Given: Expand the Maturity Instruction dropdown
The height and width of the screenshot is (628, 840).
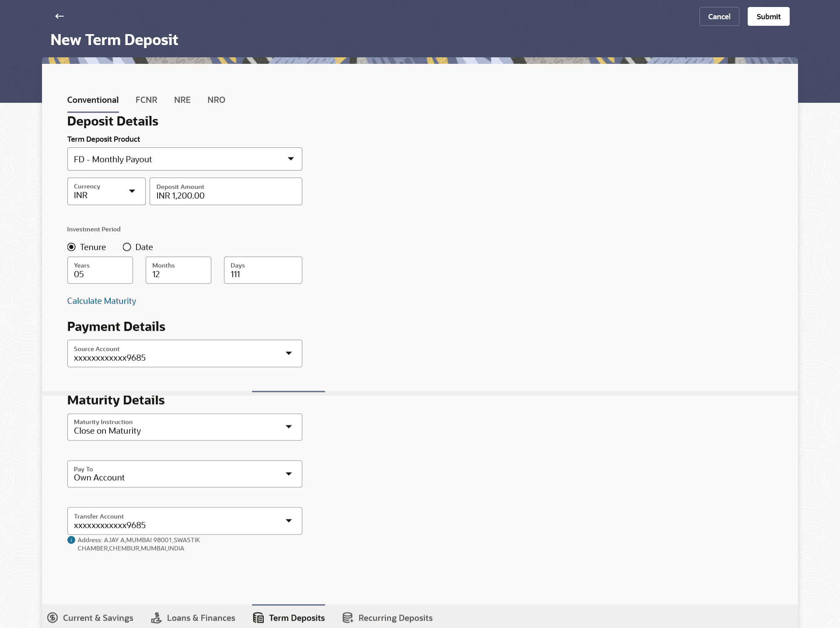Looking at the screenshot, I should coord(185,427).
